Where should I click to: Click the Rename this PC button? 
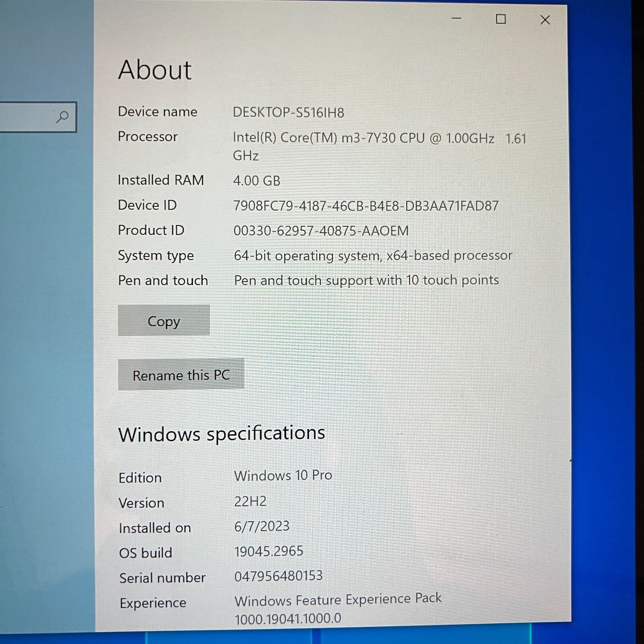181,374
